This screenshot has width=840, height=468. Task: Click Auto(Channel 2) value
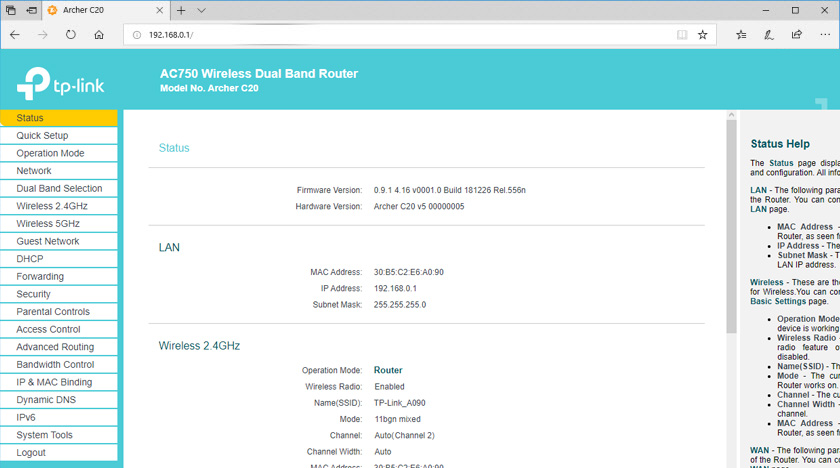click(x=404, y=436)
